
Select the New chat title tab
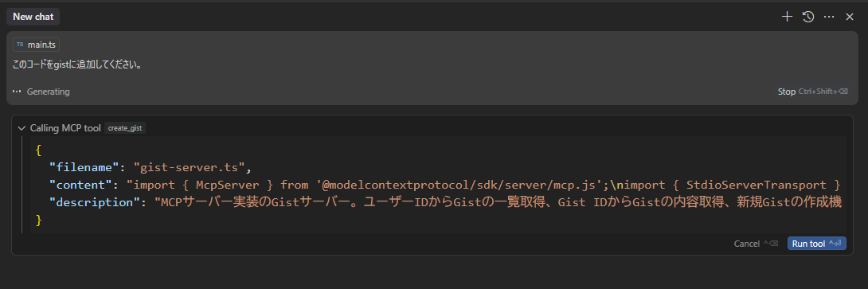[x=33, y=17]
